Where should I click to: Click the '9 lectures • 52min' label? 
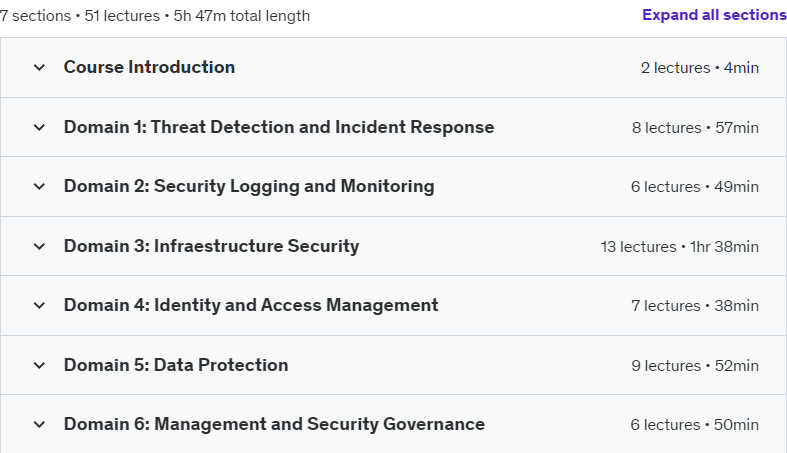coord(695,365)
